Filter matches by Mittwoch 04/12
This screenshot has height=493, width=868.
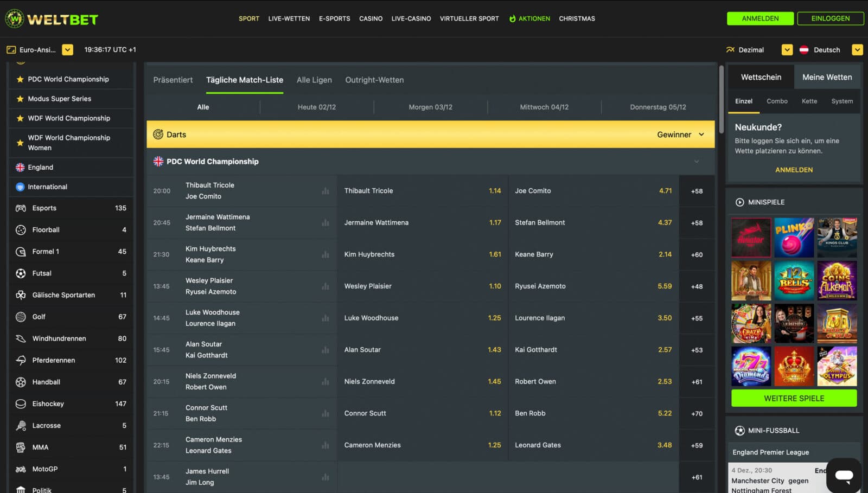(544, 107)
